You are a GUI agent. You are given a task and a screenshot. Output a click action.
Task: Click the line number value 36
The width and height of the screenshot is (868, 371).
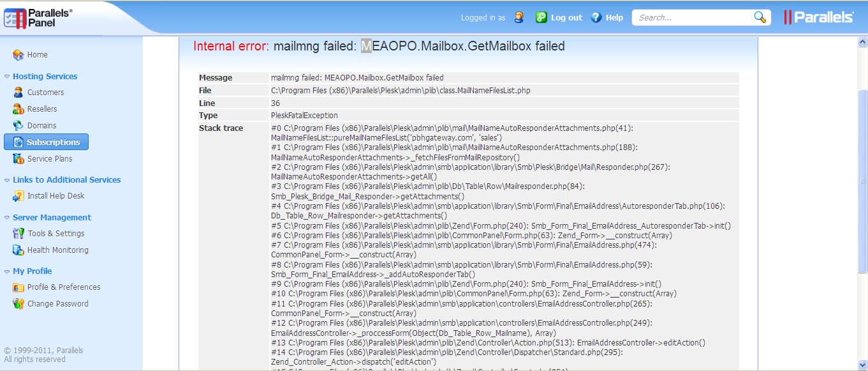tap(276, 103)
